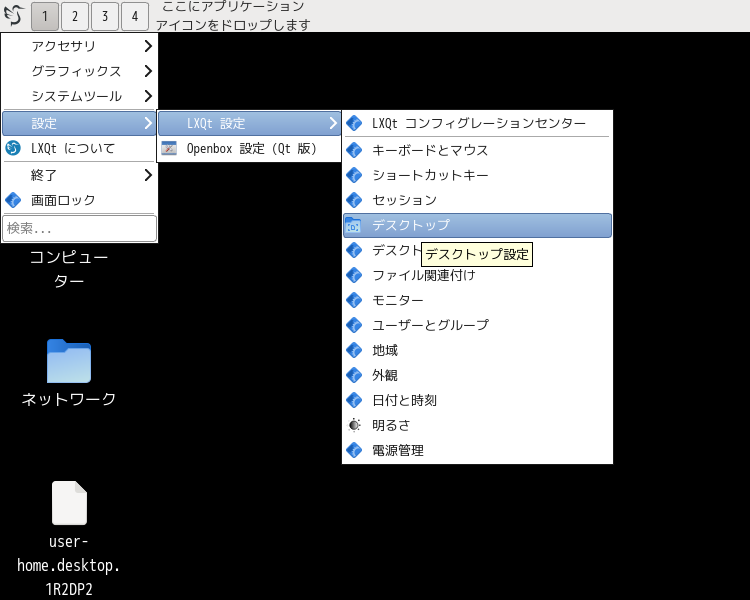Open 電源管理 settings
Viewport: 750px width, 600px height.
coord(477,450)
